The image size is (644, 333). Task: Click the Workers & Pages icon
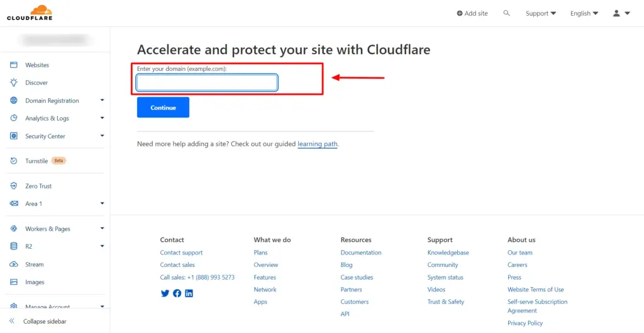pos(14,229)
